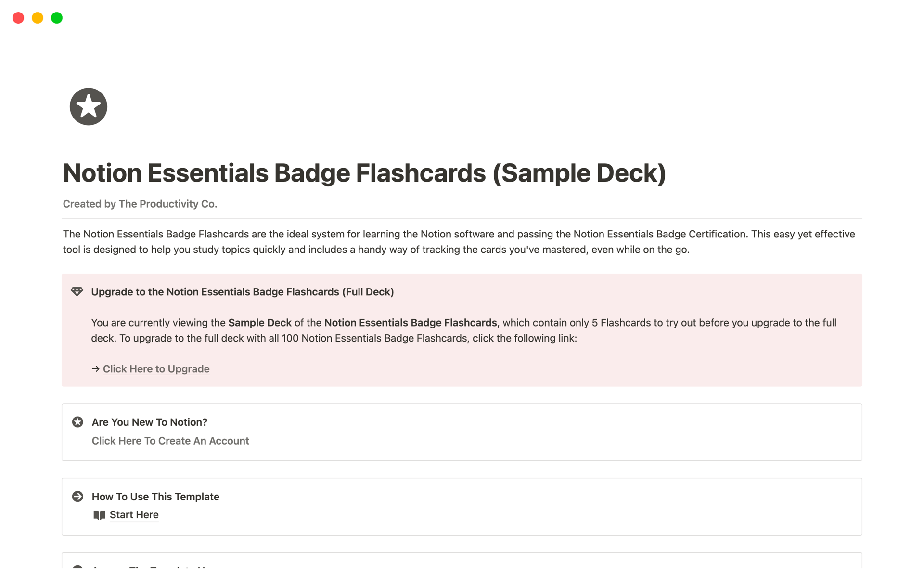924x578 pixels.
Task: Click the 'Created by' label under the title
Action: tap(89, 204)
